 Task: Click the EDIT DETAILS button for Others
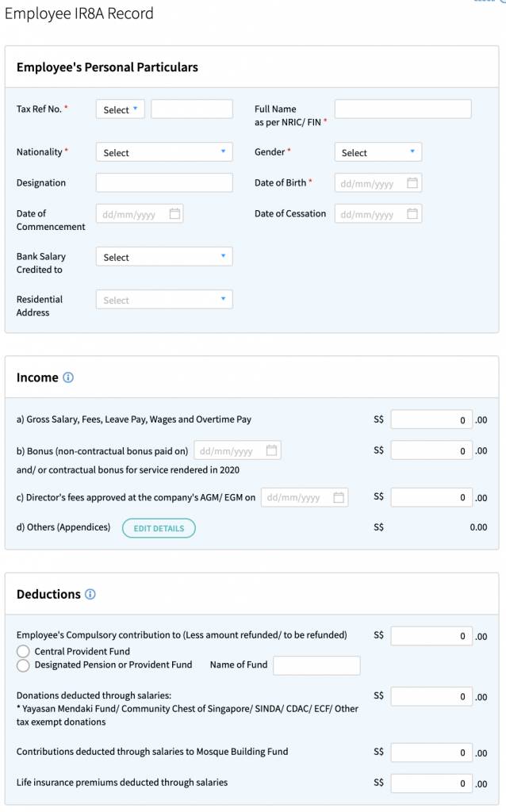[159, 528]
